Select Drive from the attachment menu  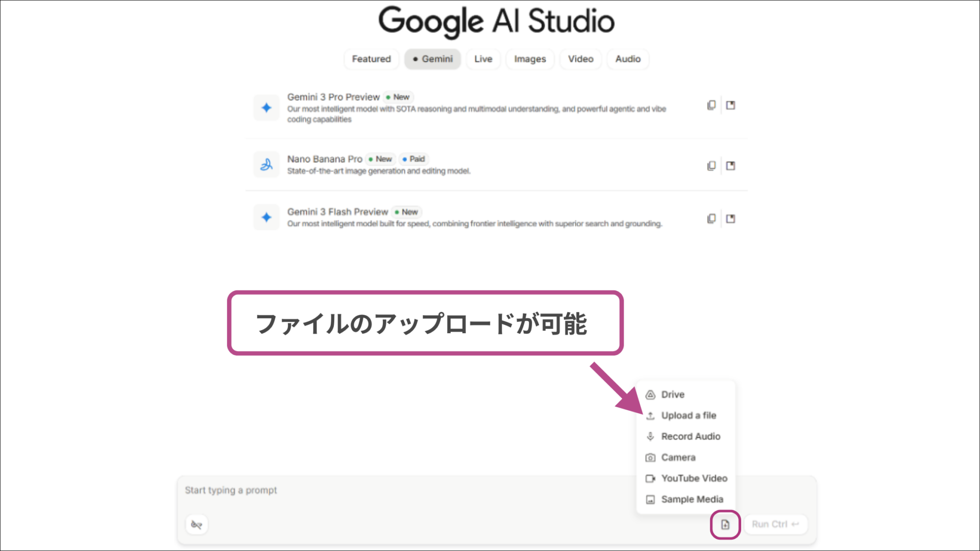coord(672,394)
